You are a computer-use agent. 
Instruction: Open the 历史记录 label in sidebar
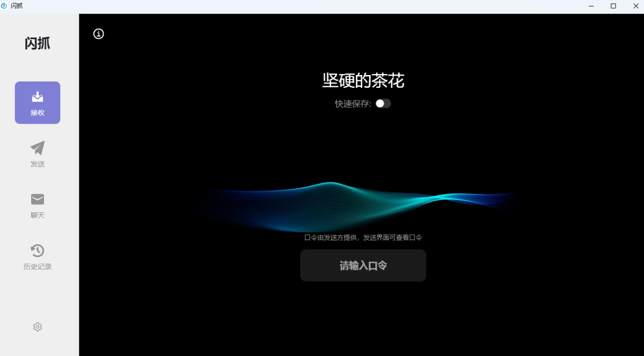coord(38,267)
